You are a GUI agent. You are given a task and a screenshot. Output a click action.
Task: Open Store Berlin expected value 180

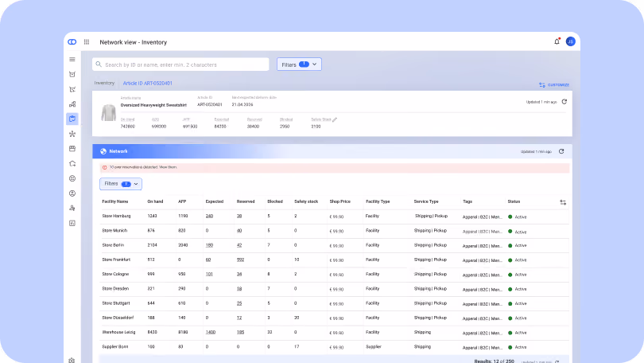point(209,245)
